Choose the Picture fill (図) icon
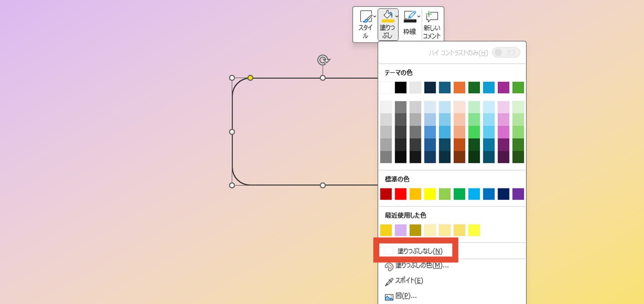Viewport: 644px width, 304px height. pos(389,296)
